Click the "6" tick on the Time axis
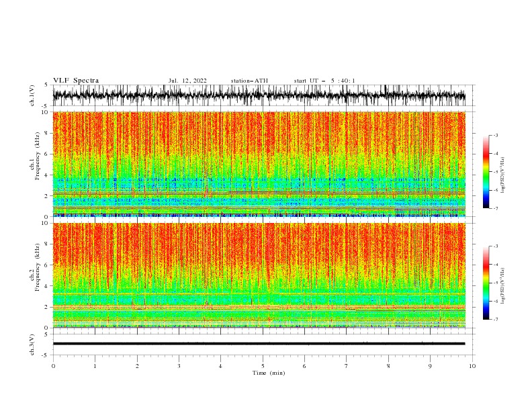The width and height of the screenshot is (532, 411). 304,366
